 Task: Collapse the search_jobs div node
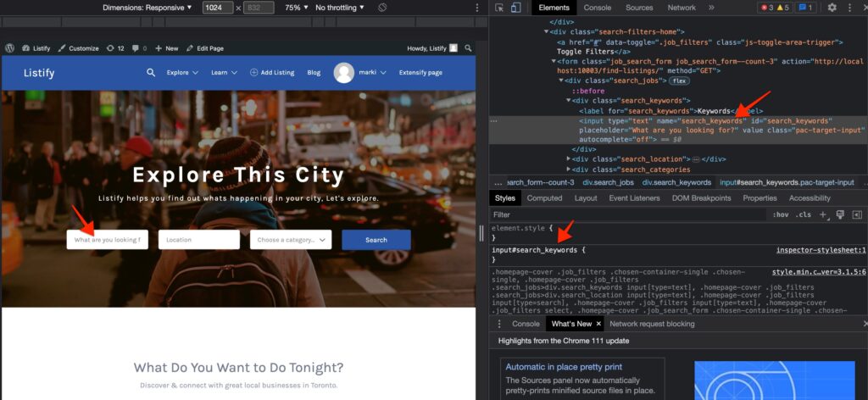point(562,81)
